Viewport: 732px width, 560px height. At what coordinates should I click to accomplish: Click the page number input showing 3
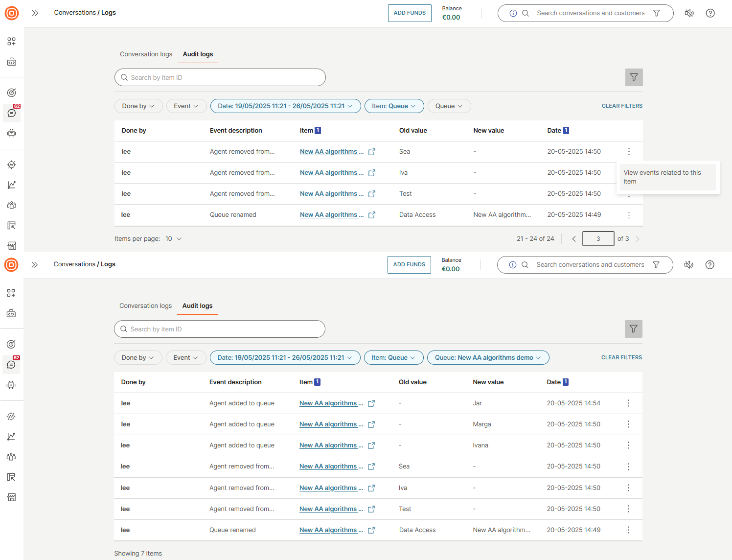(598, 239)
